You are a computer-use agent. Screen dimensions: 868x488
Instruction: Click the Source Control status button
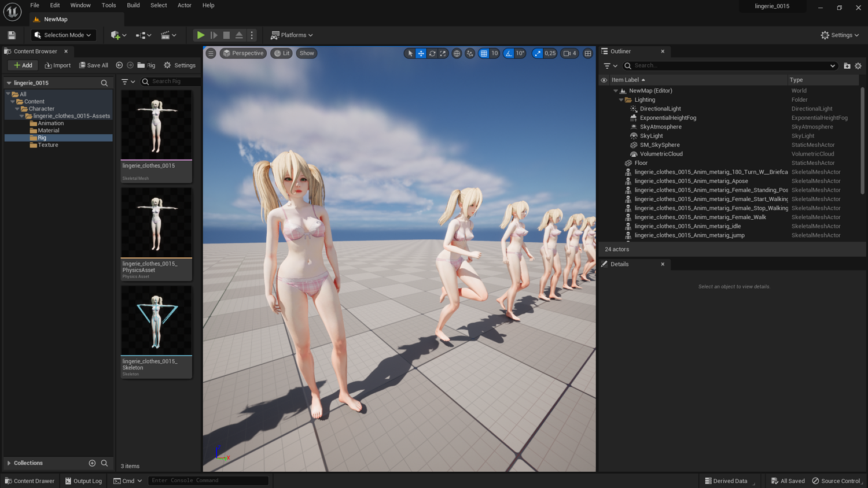837,481
